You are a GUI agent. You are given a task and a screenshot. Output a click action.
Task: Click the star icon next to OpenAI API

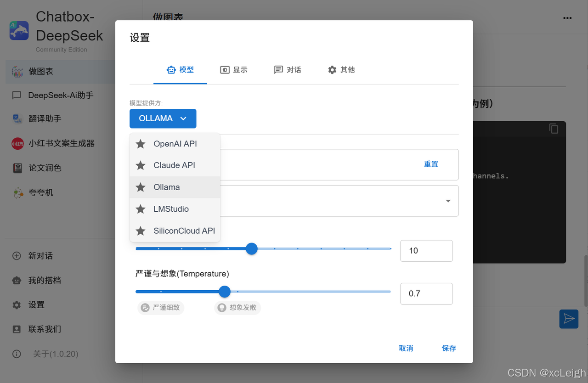[x=141, y=144]
